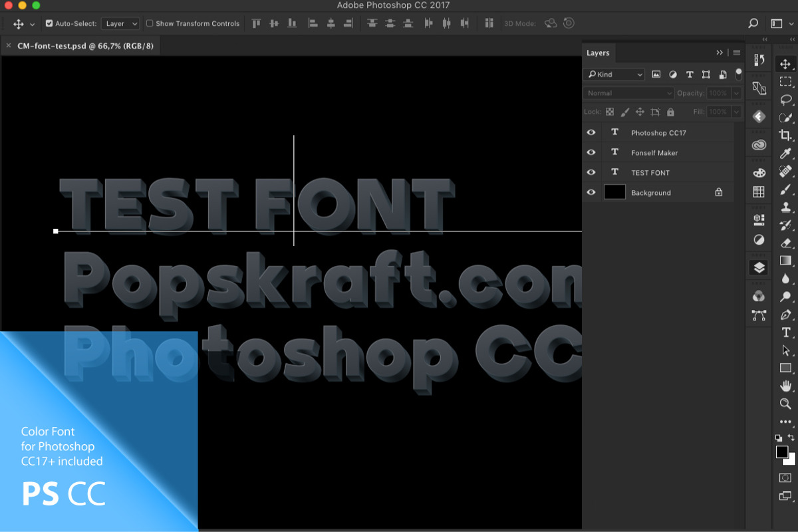The height and width of the screenshot is (532, 798).
Task: Select the Eraser tool
Action: tap(785, 243)
